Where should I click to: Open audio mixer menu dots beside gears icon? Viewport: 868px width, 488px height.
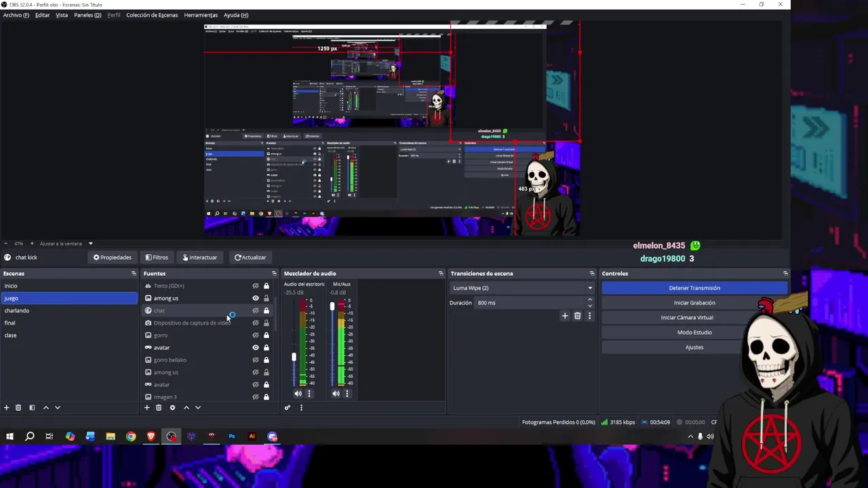tap(301, 407)
